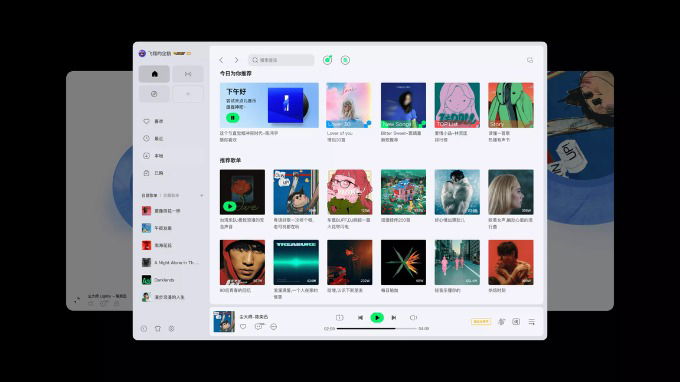
Task: Click the user avatar at top left
Action: point(142,53)
